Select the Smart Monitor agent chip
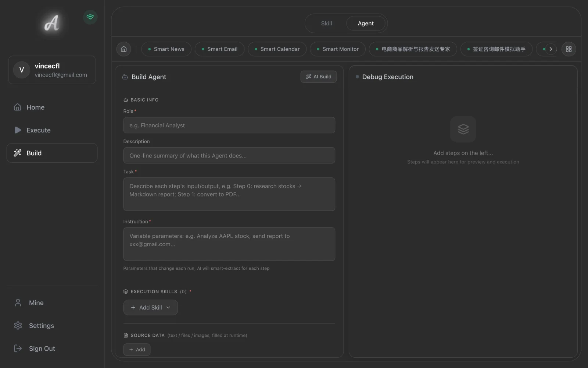Image resolution: width=588 pixels, height=368 pixels. click(x=338, y=49)
